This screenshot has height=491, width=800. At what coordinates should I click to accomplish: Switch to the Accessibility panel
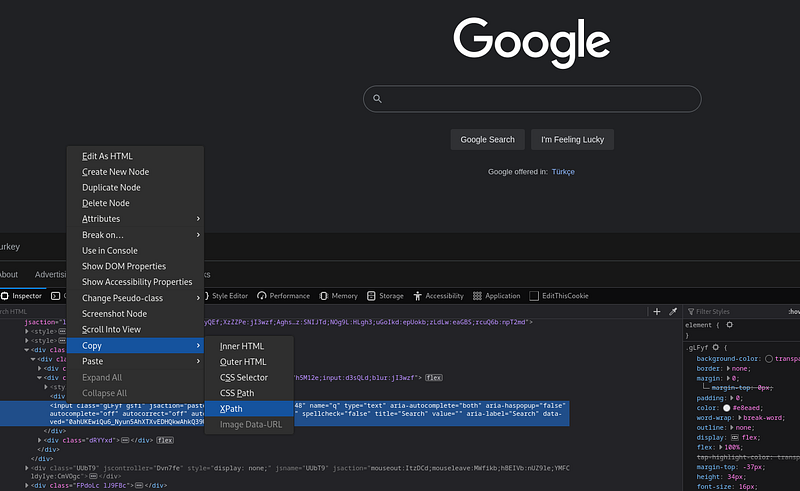438,296
